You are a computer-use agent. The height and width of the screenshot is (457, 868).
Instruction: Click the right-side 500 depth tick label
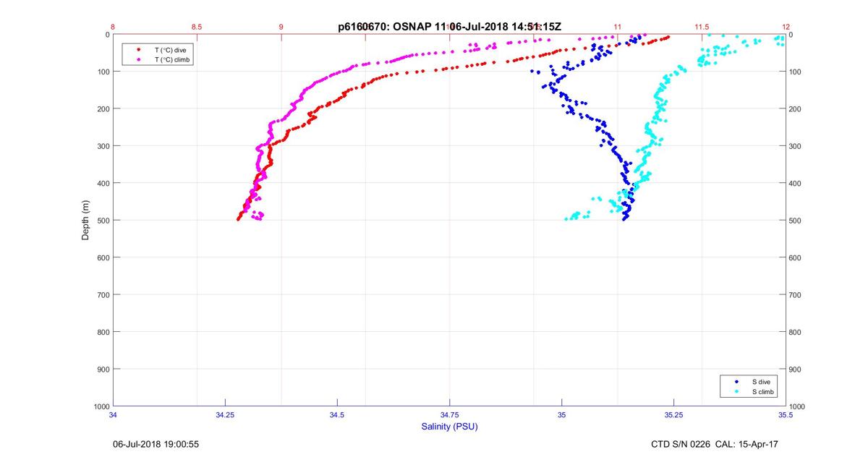pyautogui.click(x=795, y=220)
